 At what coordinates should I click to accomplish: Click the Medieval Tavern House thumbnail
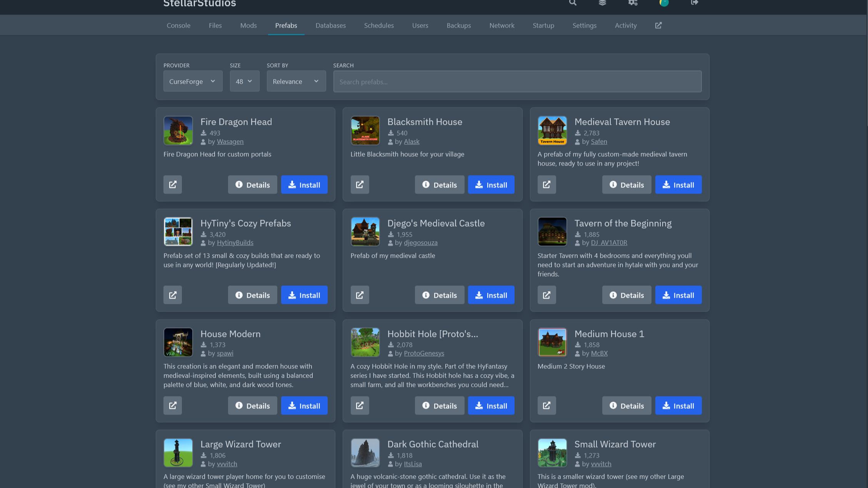pos(552,131)
